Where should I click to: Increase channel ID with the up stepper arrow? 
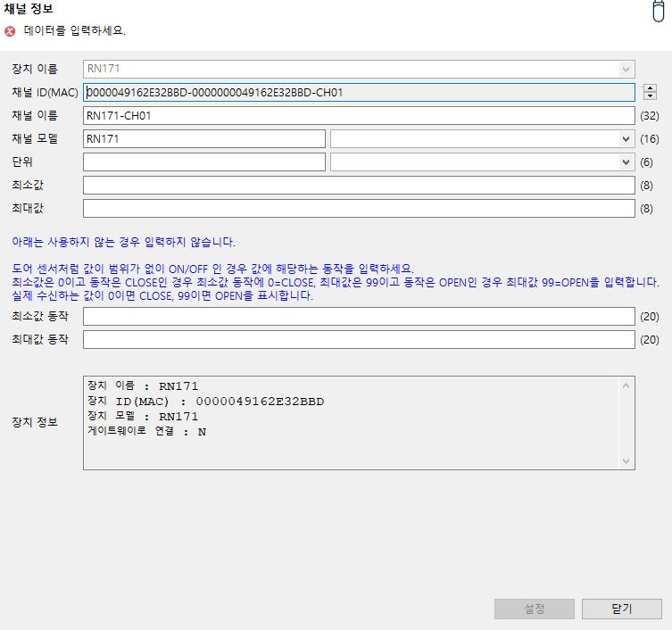(x=650, y=87)
